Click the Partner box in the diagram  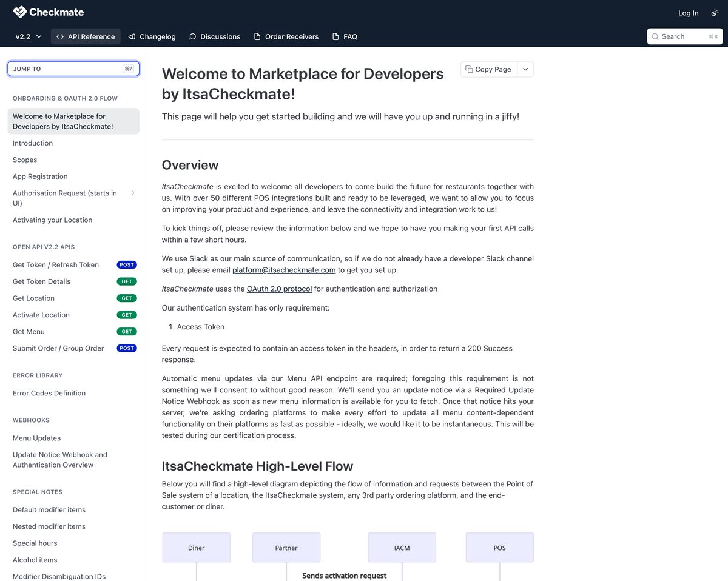coord(286,548)
